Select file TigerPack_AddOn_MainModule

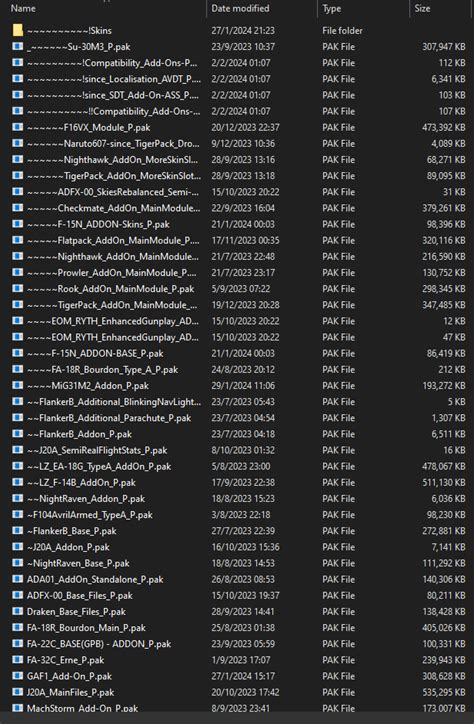112,305
